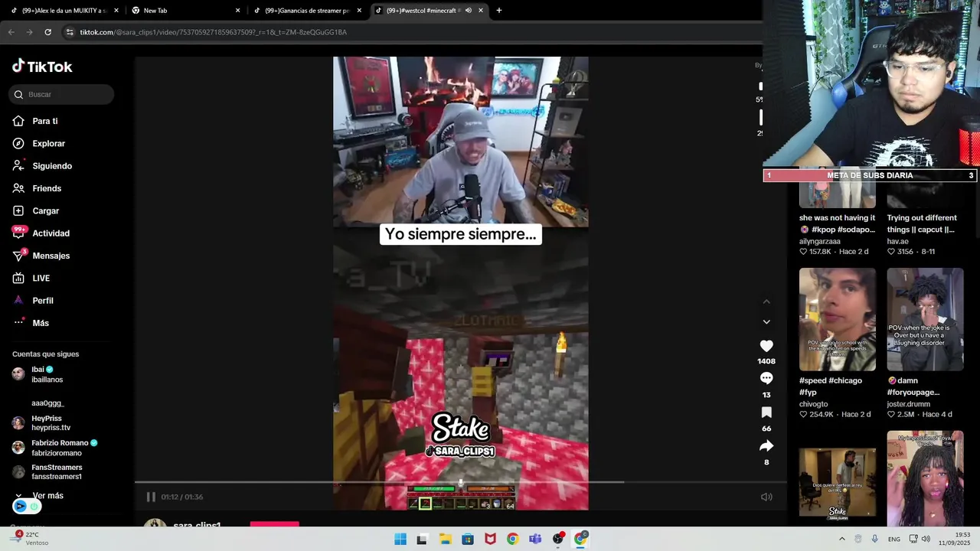This screenshot has height=551, width=980.
Task: Click the 'she was not having it' caption
Action: (837, 223)
